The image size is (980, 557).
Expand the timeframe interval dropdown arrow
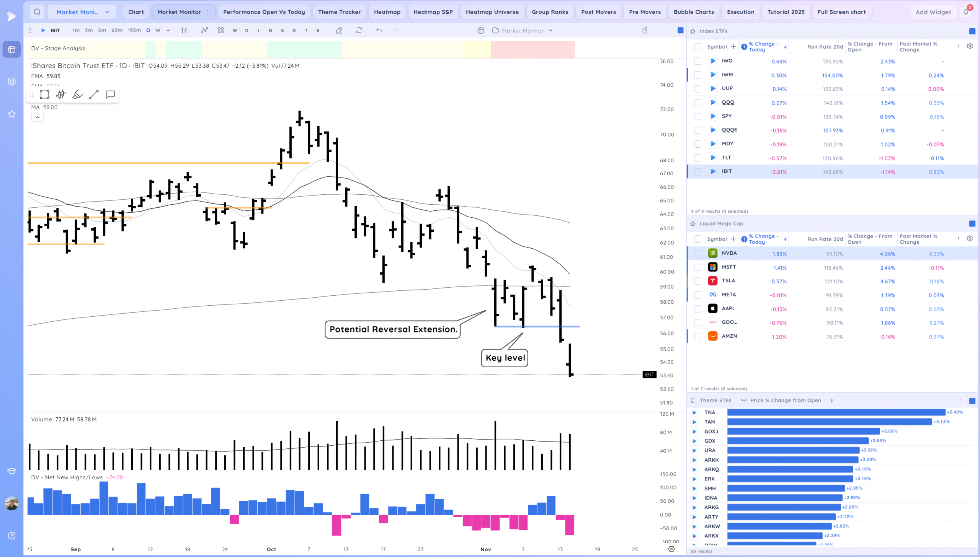coord(168,31)
